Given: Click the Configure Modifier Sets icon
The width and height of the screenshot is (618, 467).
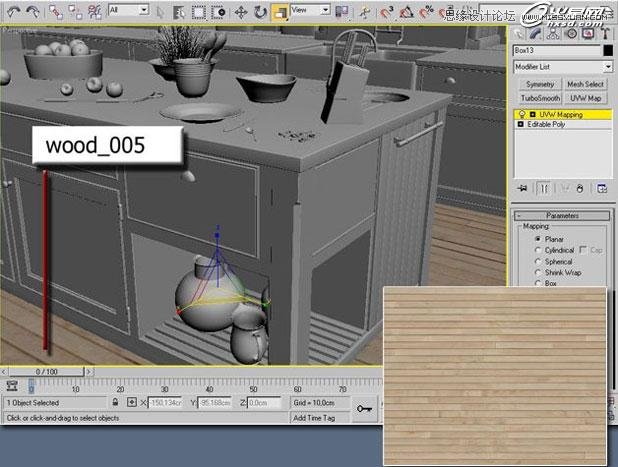Looking at the screenshot, I should pos(602,187).
